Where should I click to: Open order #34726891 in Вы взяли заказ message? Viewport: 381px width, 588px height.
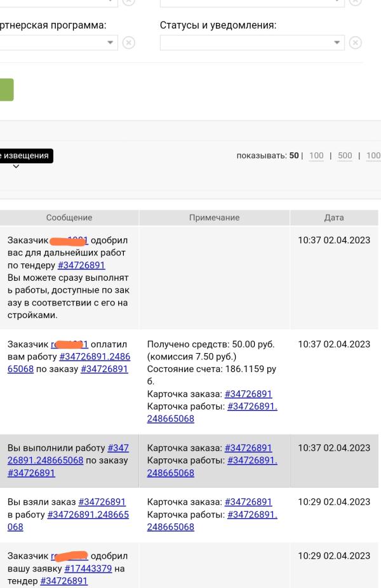(x=102, y=502)
